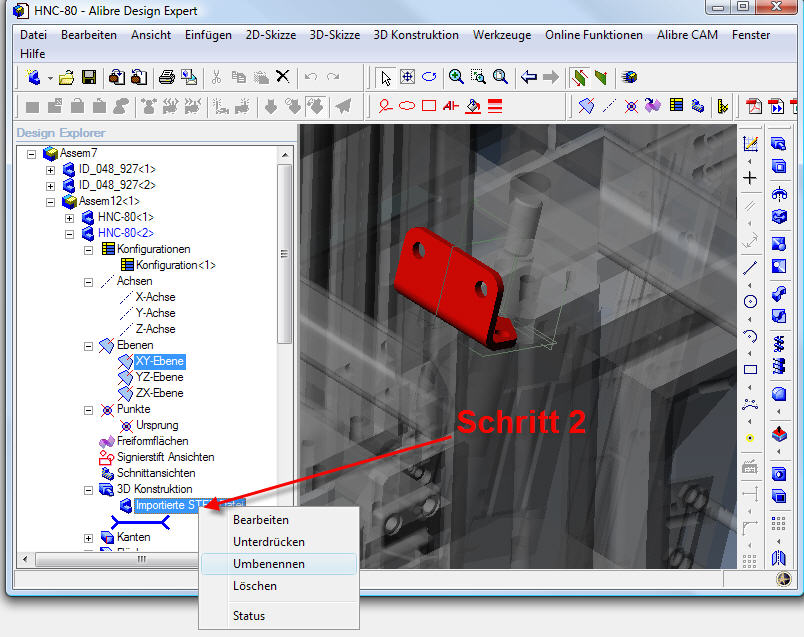Click the Mirror feature icon at the toolbar bottom
Viewport: 804px width, 637px height.
coord(779,558)
